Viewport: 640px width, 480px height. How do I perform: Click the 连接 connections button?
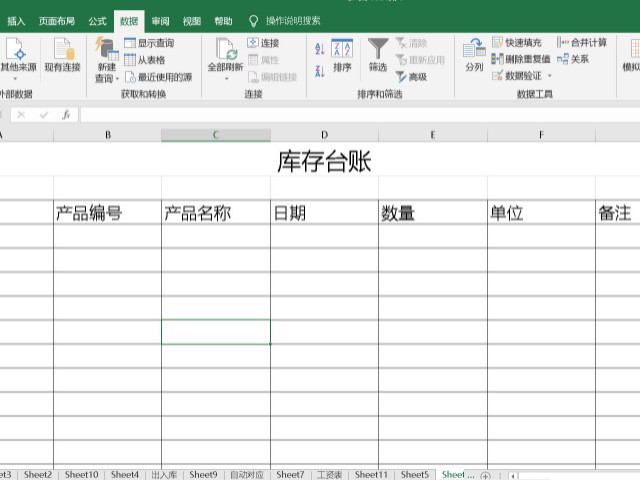(263, 43)
